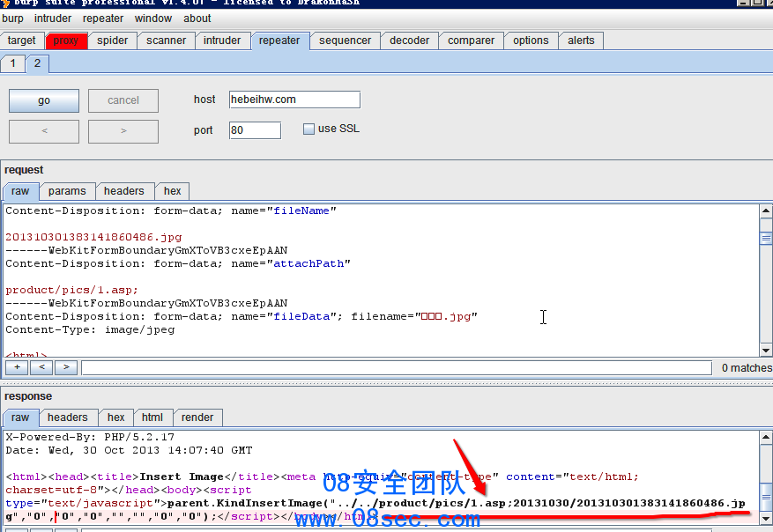
Task: Edit the host field hebeihw.com
Action: [294, 100]
